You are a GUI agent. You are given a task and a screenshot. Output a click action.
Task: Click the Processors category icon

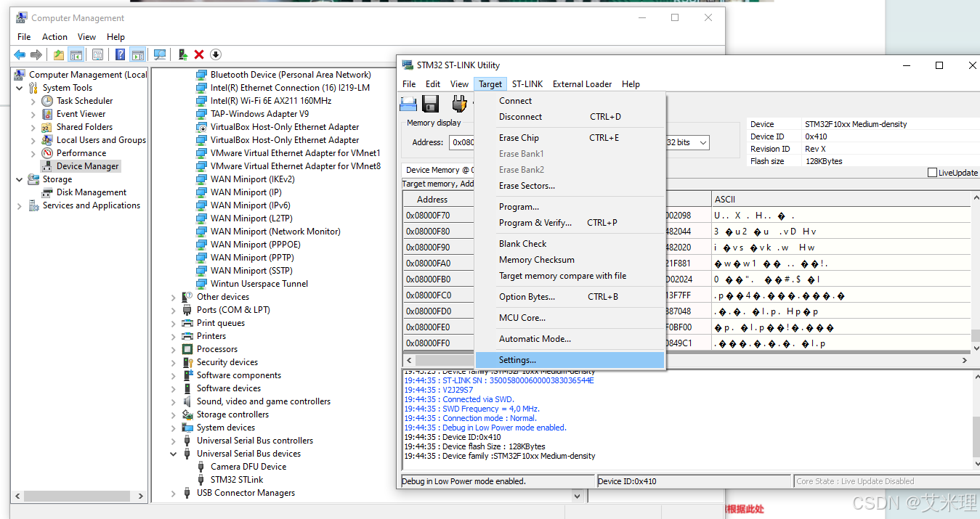coord(187,349)
